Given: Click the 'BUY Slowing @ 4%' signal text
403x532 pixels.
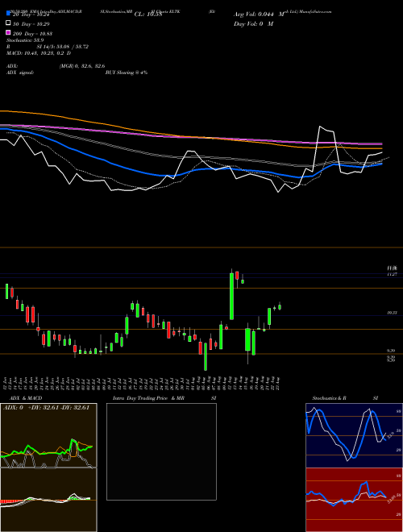Looking at the screenshot, I should point(127,73).
